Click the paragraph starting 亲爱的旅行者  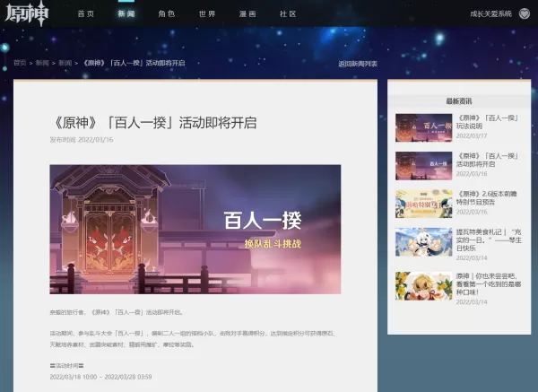coord(117,312)
